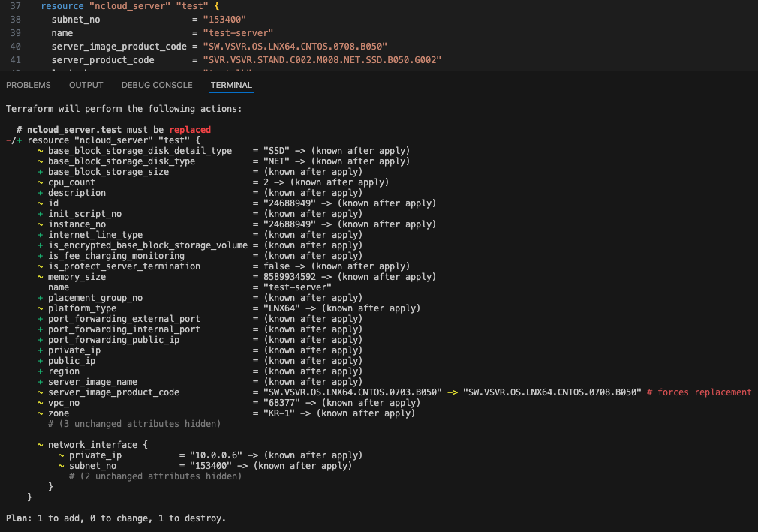Viewport: 758px width, 532px height.
Task: Click "(3 unchanged attributes hidden)" comment
Action: [134, 424]
